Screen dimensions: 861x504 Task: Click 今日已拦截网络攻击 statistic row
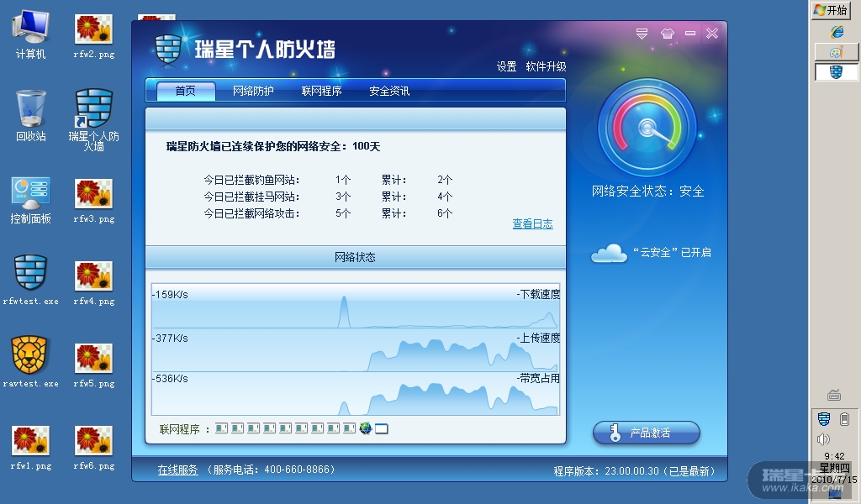pyautogui.click(x=328, y=213)
